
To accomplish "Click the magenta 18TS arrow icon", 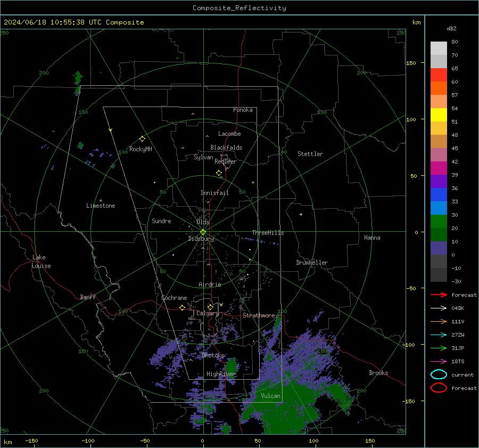I will click(x=439, y=362).
